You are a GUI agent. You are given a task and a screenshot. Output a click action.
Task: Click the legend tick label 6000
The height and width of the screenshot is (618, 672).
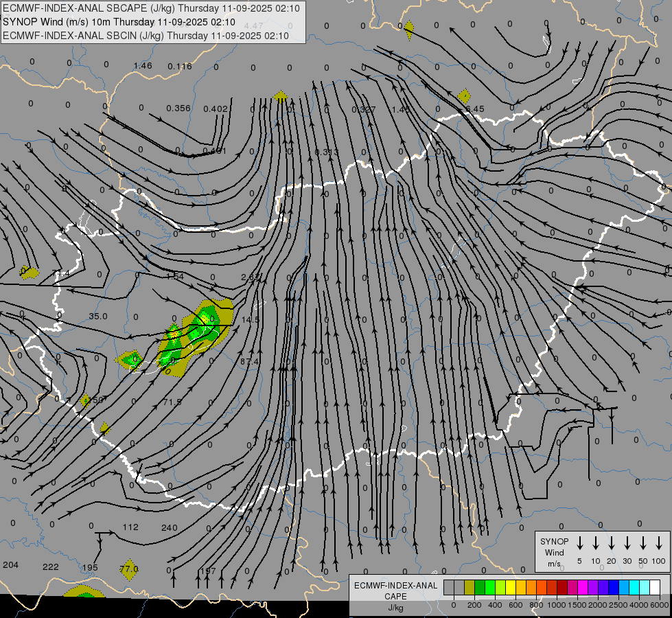[660, 605]
